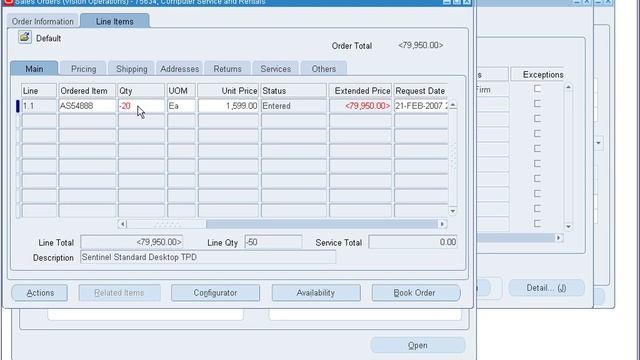Click the Detail... (J) button in the background window
The width and height of the screenshot is (640, 360).
point(547,288)
